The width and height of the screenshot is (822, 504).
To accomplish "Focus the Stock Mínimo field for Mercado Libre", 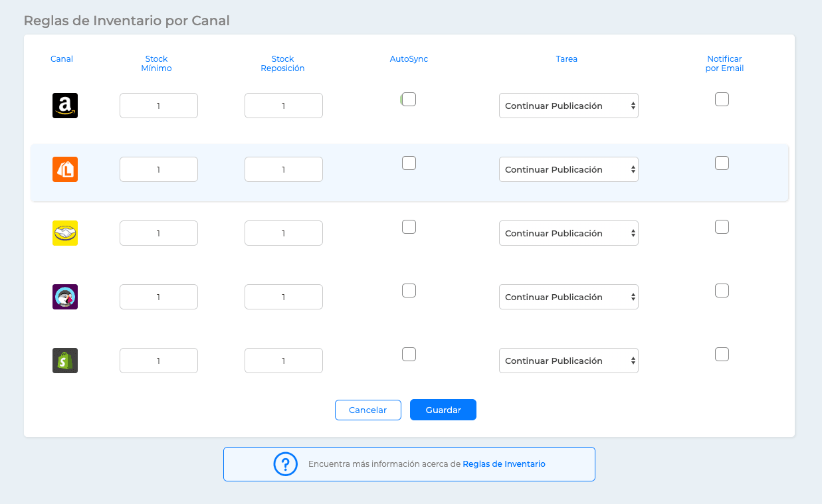I will (x=159, y=233).
